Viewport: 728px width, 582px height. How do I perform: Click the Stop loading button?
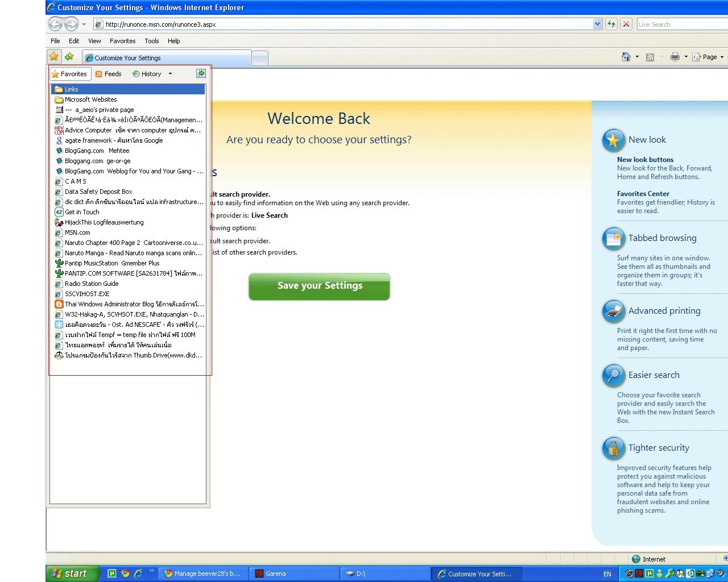(626, 24)
